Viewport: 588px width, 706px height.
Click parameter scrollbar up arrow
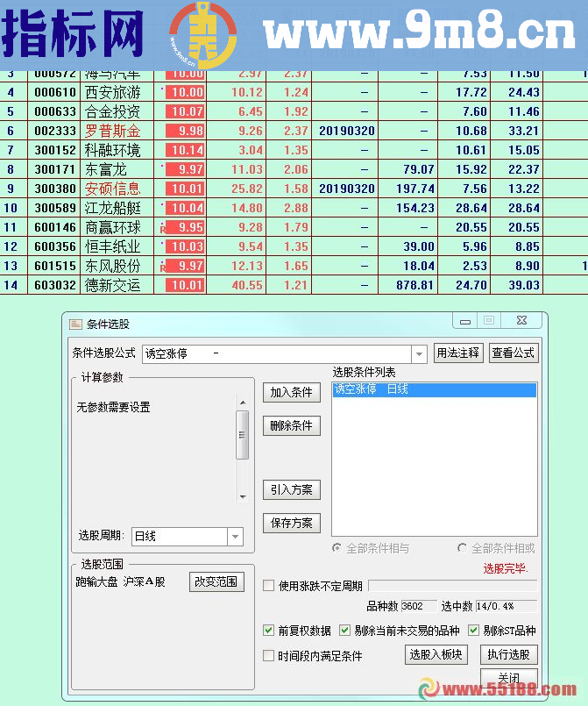pyautogui.click(x=243, y=403)
